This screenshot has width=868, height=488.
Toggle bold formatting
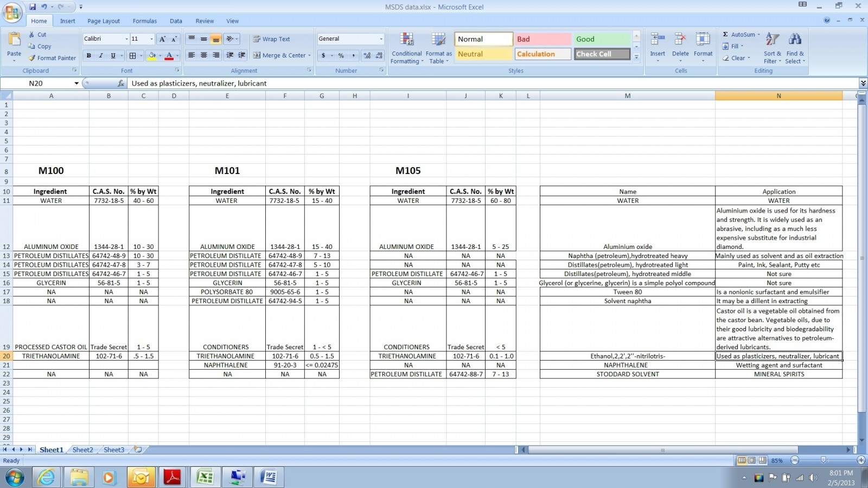(x=88, y=55)
